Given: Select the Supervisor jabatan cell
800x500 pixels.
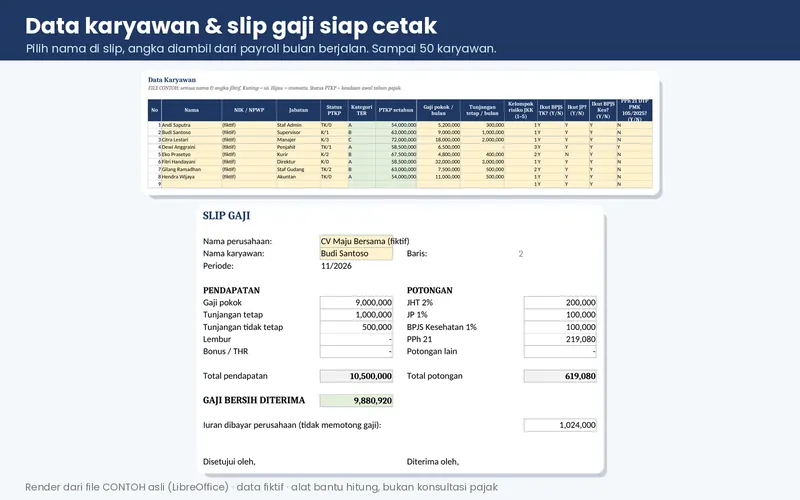Looking at the screenshot, I should point(298,132).
